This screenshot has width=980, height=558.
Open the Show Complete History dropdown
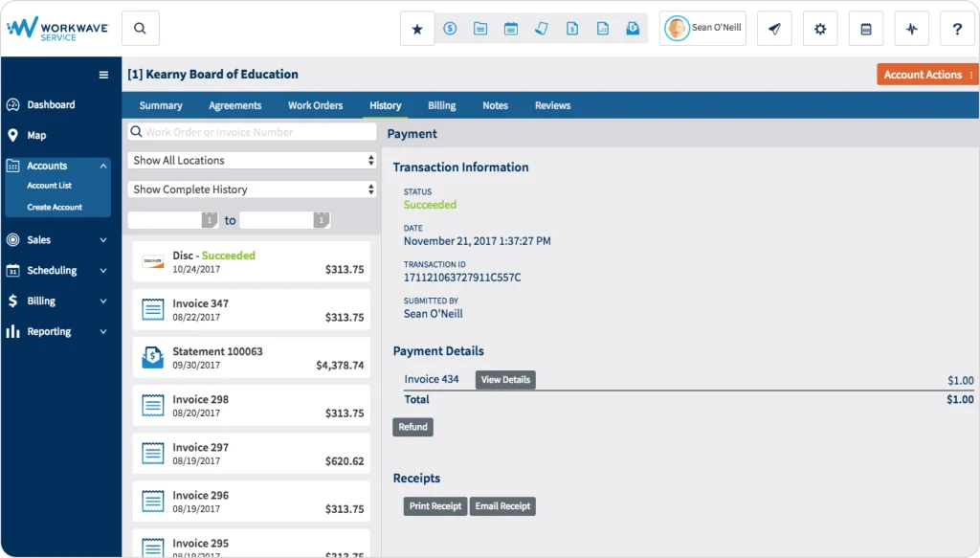click(251, 189)
